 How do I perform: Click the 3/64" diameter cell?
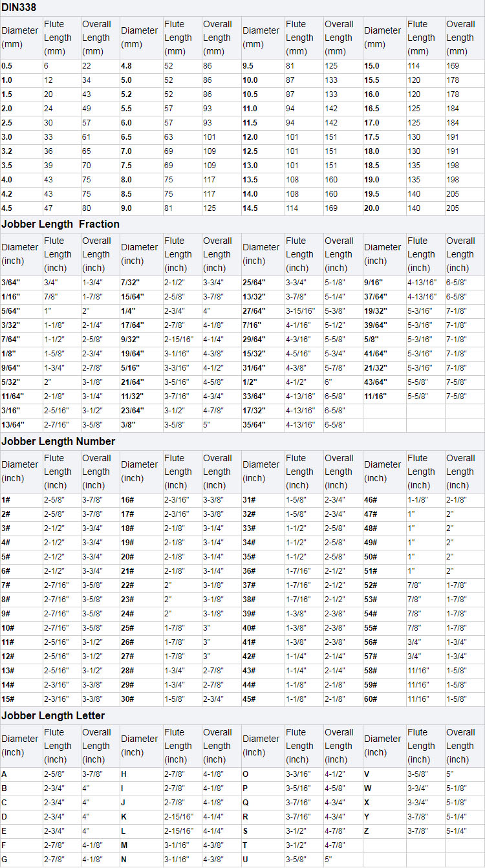pos(10,283)
